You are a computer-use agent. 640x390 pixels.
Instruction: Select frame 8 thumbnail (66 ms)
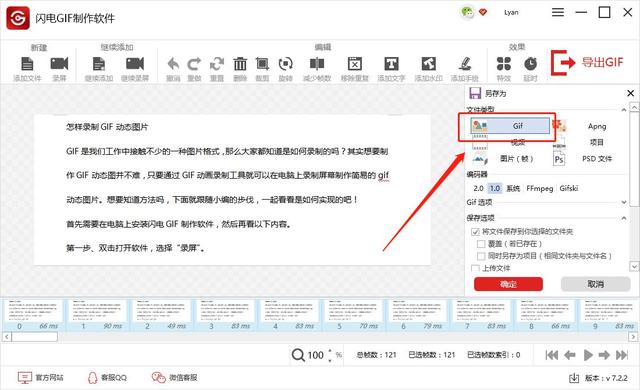545,315
